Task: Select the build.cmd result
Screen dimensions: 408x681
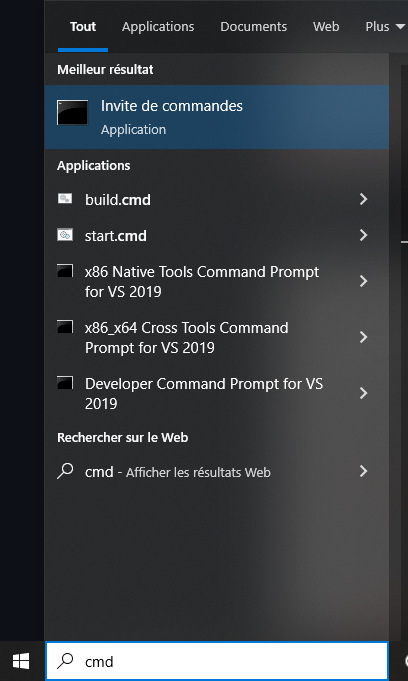Action: coord(216,199)
